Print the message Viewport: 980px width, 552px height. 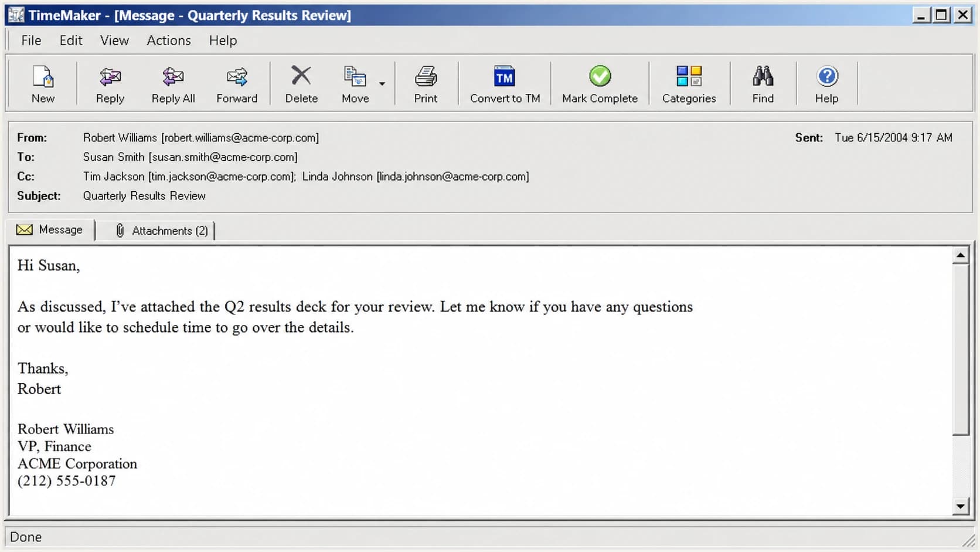click(x=426, y=84)
